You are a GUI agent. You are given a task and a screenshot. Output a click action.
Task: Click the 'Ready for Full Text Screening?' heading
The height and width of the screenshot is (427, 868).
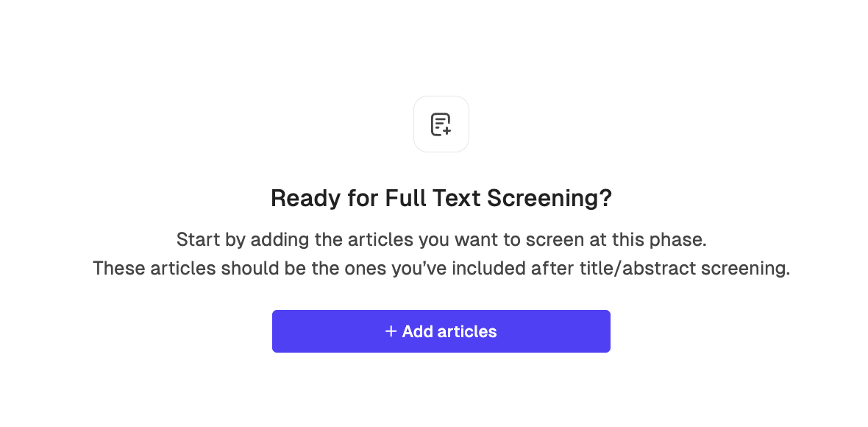point(441,198)
